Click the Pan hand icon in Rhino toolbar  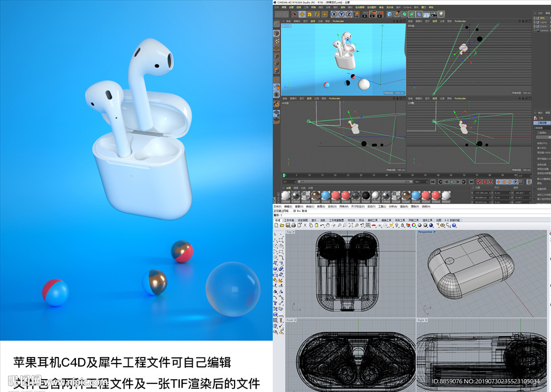[328, 225]
